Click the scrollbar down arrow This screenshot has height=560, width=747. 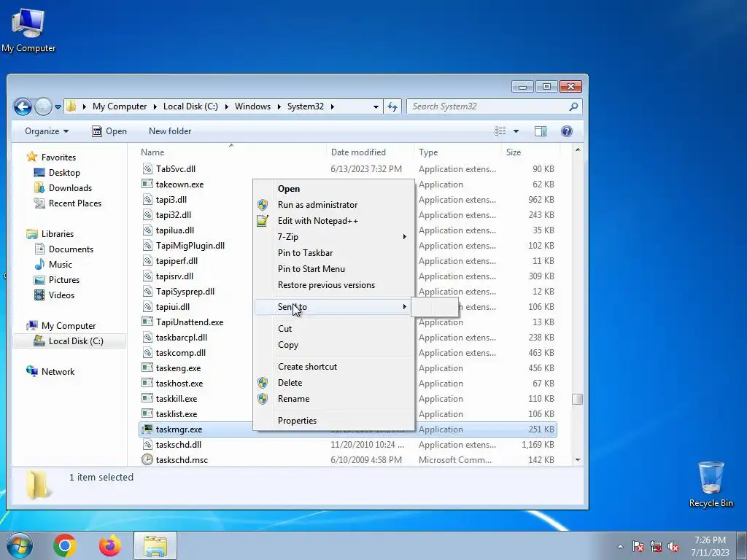tap(578, 459)
